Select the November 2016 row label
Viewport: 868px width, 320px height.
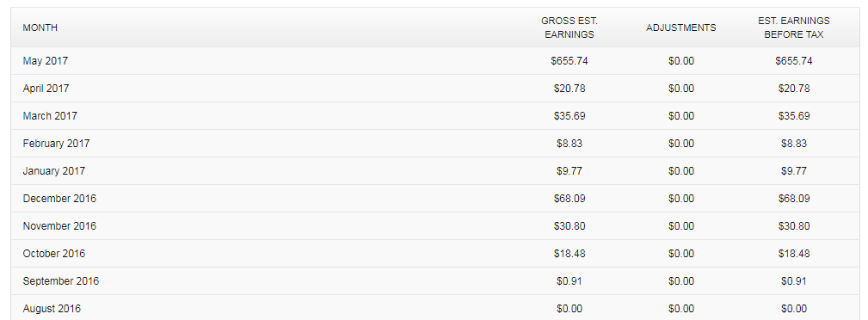click(59, 226)
